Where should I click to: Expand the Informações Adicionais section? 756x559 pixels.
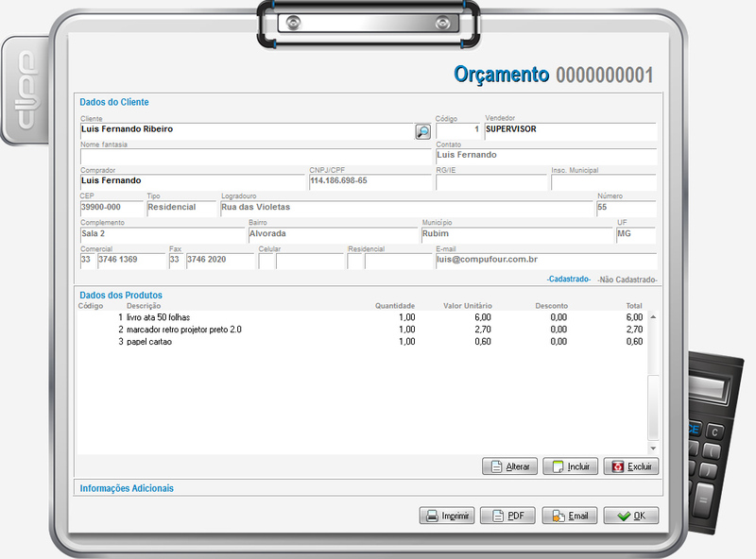point(127,488)
